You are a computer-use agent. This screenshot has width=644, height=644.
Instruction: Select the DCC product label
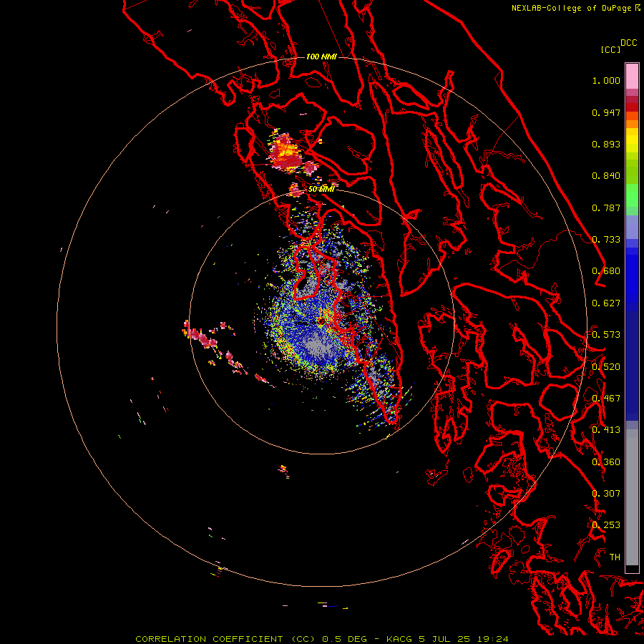(x=628, y=43)
